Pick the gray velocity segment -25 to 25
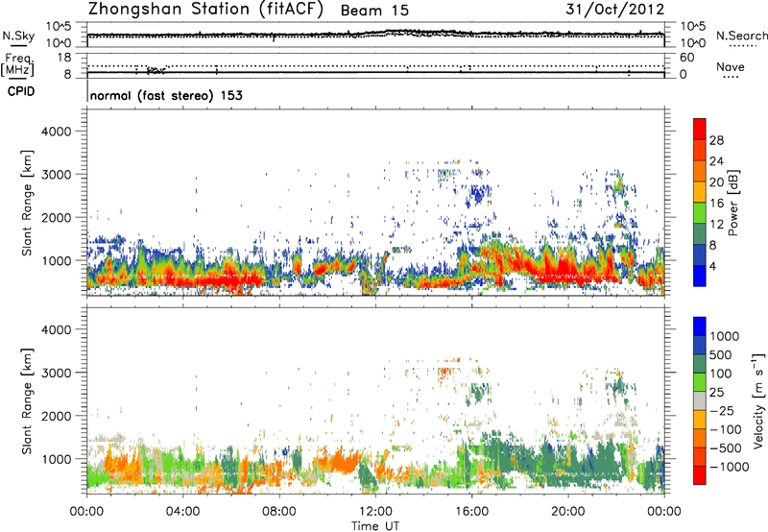The width and height of the screenshot is (768, 532). (x=700, y=401)
